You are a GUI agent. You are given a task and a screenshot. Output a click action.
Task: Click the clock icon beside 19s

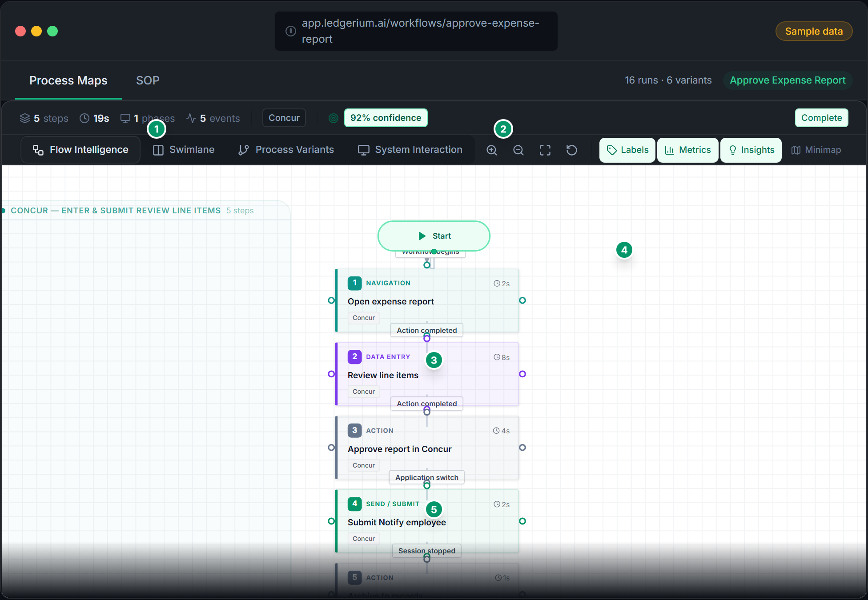[84, 118]
